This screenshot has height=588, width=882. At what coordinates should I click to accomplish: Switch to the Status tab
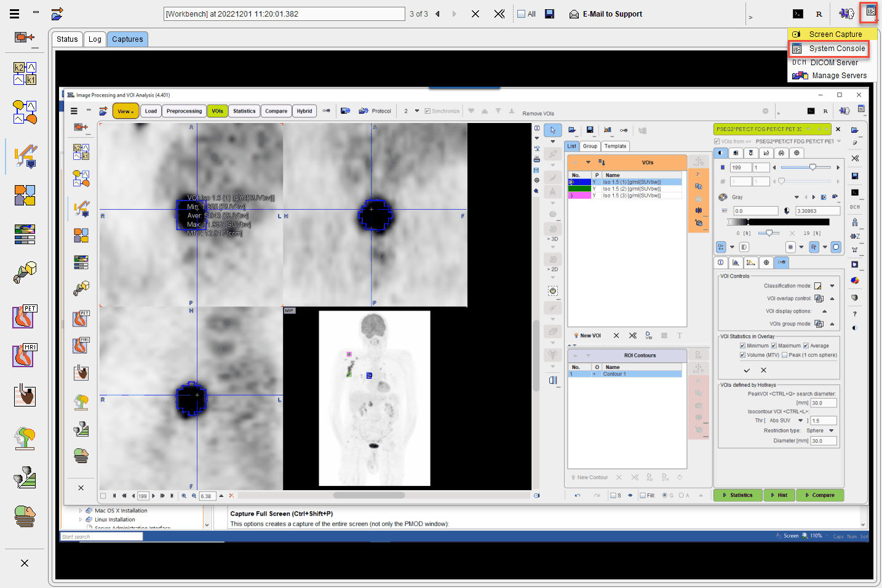tap(67, 39)
